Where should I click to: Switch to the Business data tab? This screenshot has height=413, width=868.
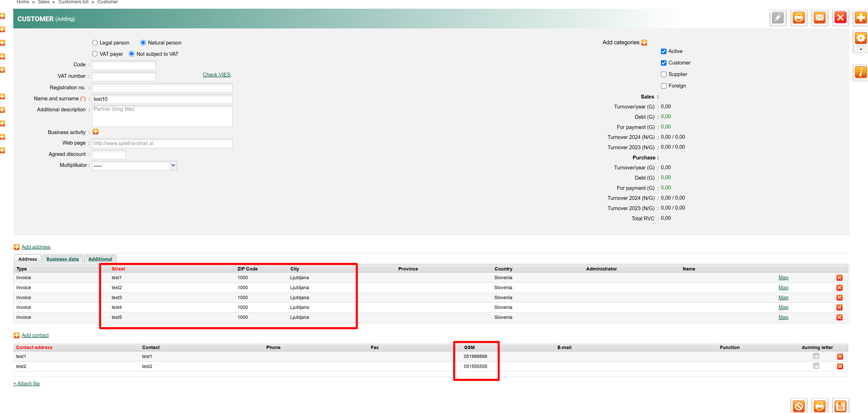coord(62,259)
